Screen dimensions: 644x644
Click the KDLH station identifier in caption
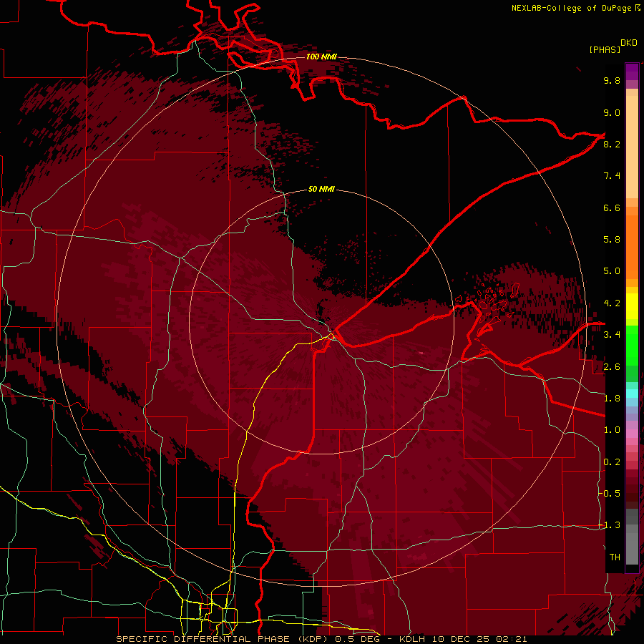[413, 639]
